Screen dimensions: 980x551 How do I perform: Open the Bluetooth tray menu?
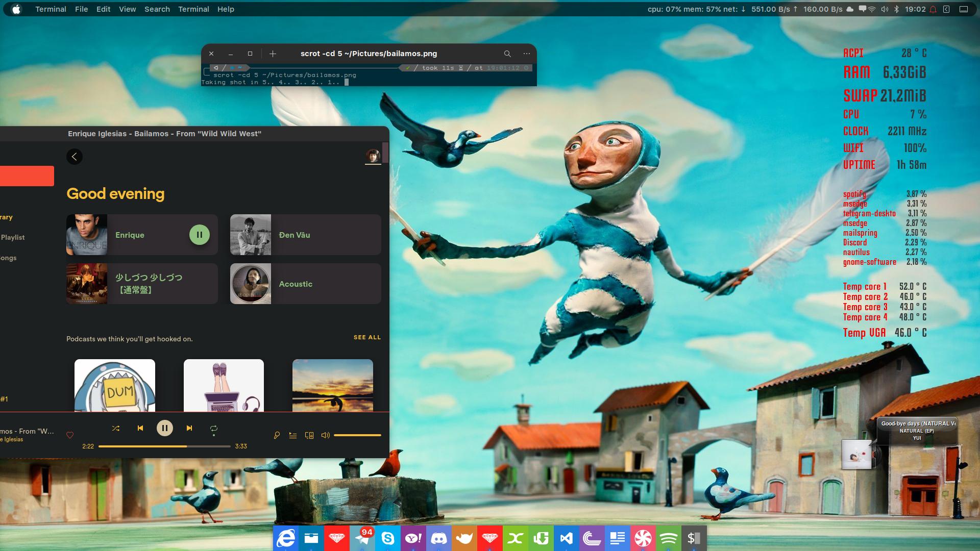tap(897, 9)
